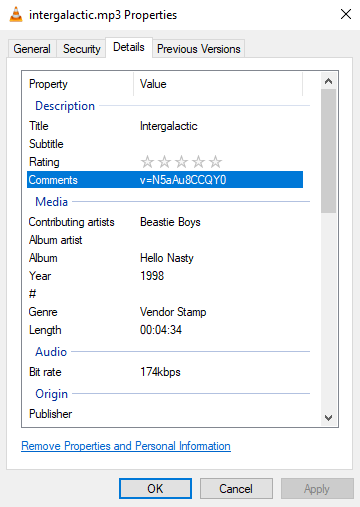
Task: Select the Subtitle property label
Action: click(x=46, y=144)
